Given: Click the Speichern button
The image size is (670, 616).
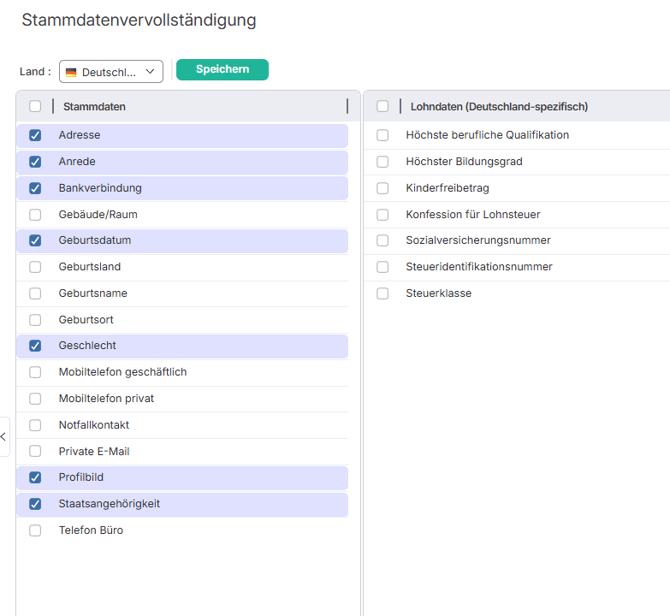Looking at the screenshot, I should point(222,70).
